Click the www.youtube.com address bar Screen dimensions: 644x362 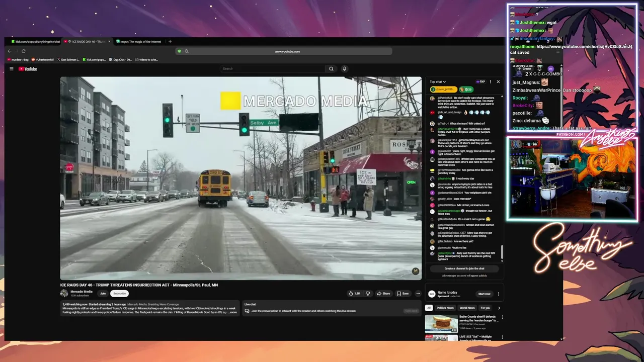(287, 51)
